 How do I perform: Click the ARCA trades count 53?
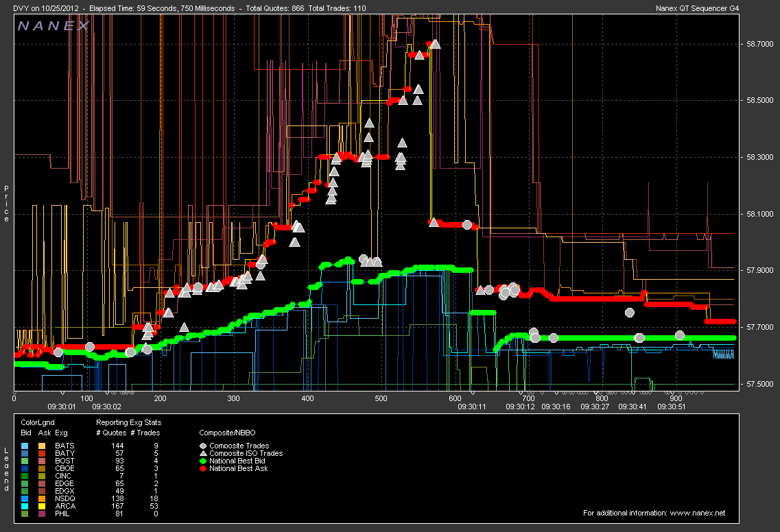[154, 506]
